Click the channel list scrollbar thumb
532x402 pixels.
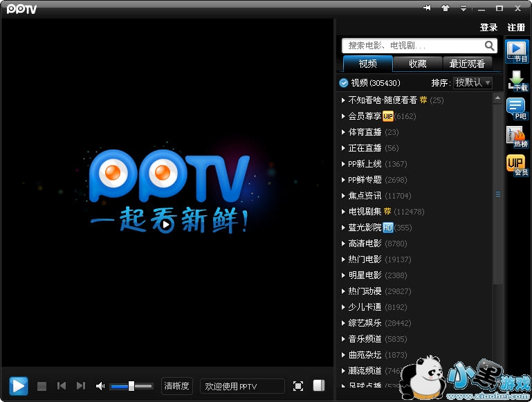pyautogui.click(x=497, y=194)
